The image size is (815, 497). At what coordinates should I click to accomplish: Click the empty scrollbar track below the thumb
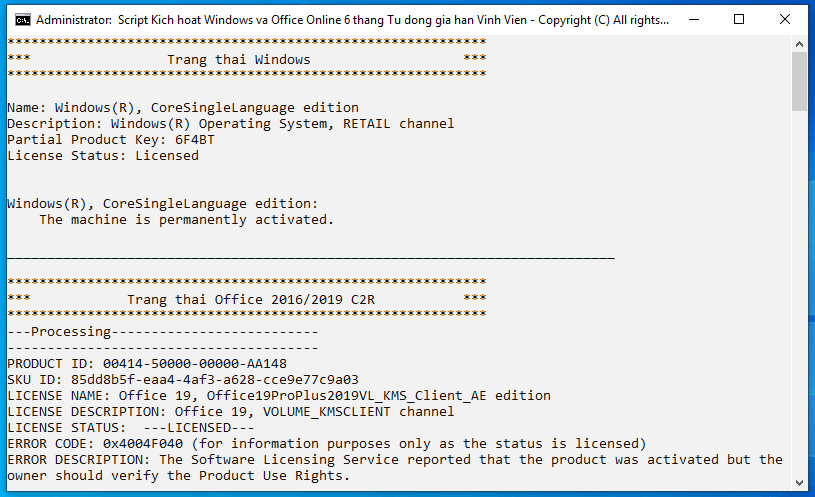[x=799, y=300]
